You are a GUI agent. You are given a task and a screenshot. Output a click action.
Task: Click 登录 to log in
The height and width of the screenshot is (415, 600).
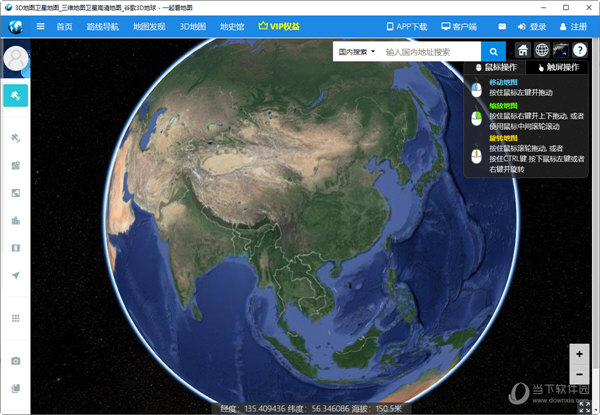pyautogui.click(x=532, y=26)
